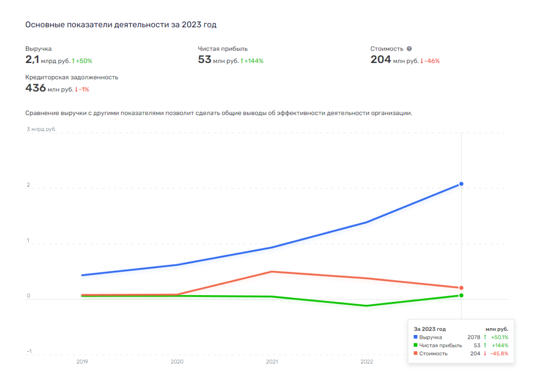543x392 pixels.
Task: Click the Чистая прибыль row label in tooltip
Action: click(x=440, y=345)
